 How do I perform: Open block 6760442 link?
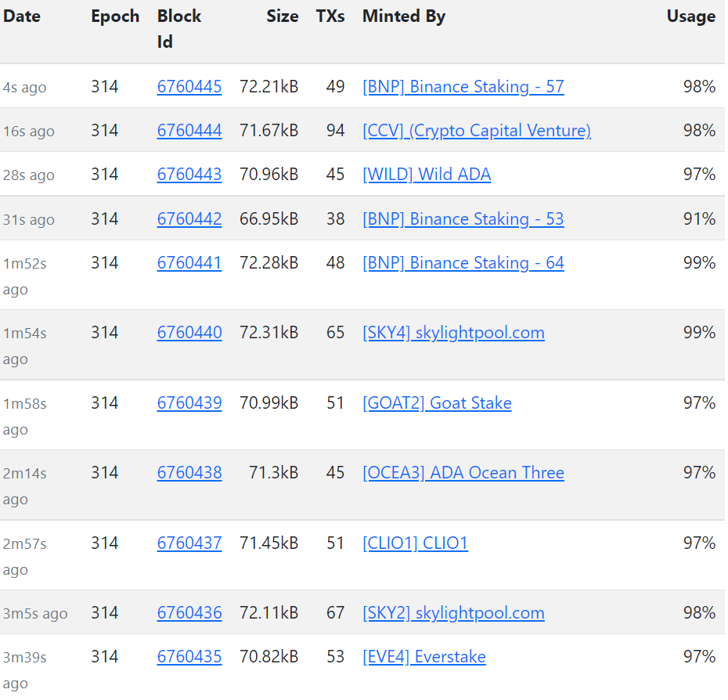click(x=189, y=218)
